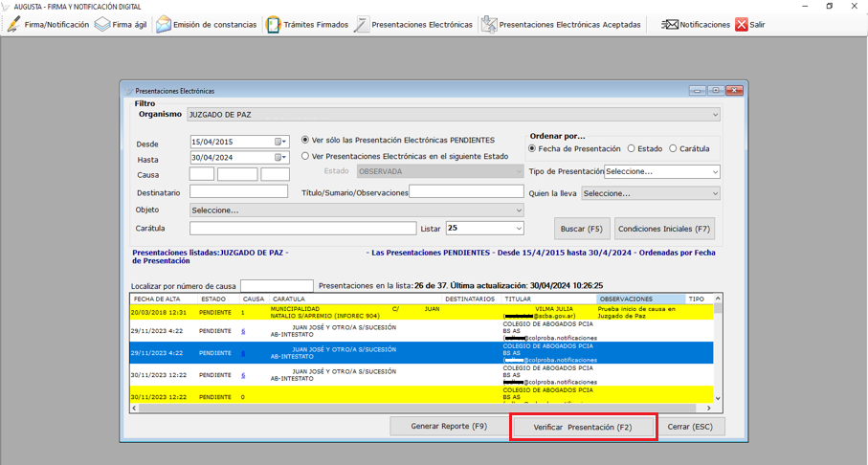Open Firma/Notificación toolbar icon
868x465 pixels.
click(x=12, y=25)
